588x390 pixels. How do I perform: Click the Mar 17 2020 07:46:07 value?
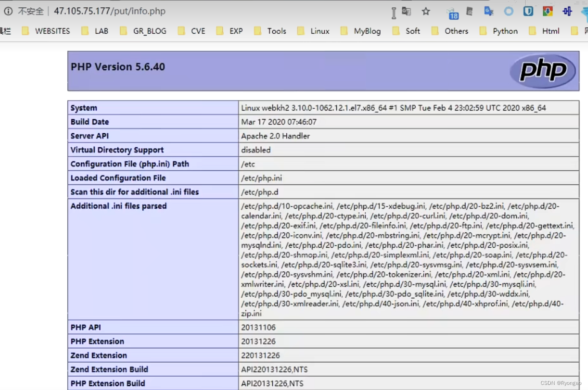(x=279, y=122)
